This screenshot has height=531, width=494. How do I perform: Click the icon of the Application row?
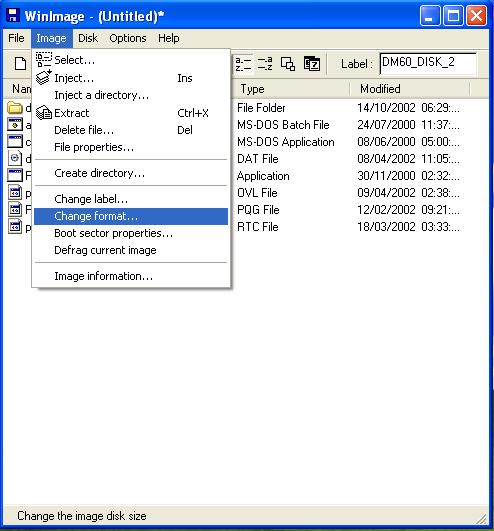(15, 175)
